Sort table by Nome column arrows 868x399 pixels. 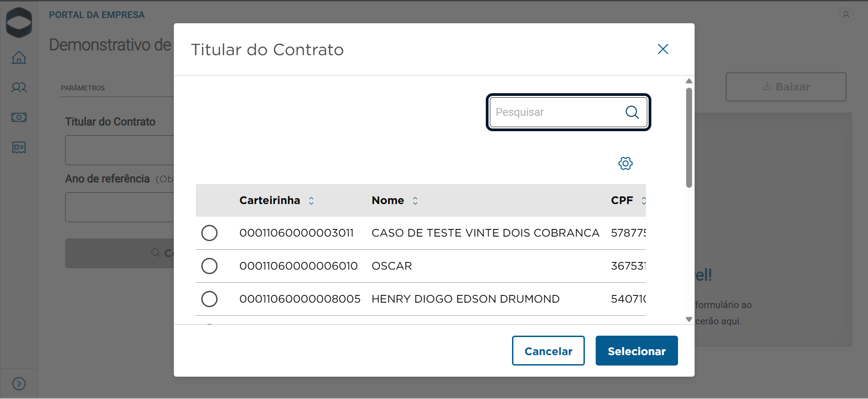tap(415, 200)
